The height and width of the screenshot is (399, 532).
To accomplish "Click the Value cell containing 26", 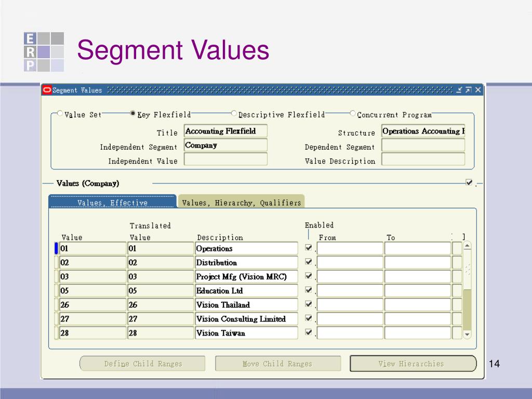I will (x=92, y=304).
